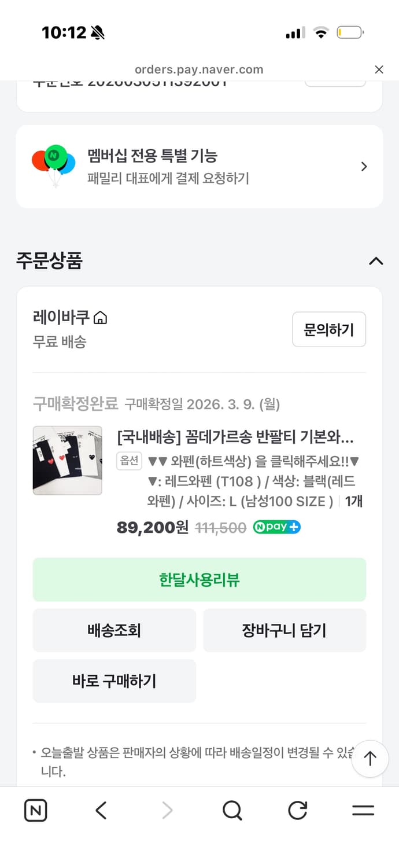Tap the Wi-Fi indicator in status bar
Image resolution: width=399 pixels, height=868 pixels.
tap(322, 32)
